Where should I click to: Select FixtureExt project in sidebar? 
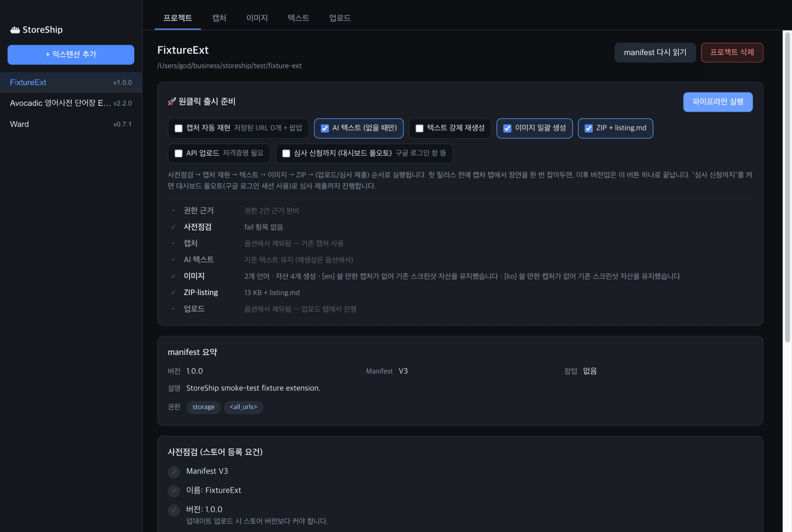click(x=71, y=83)
